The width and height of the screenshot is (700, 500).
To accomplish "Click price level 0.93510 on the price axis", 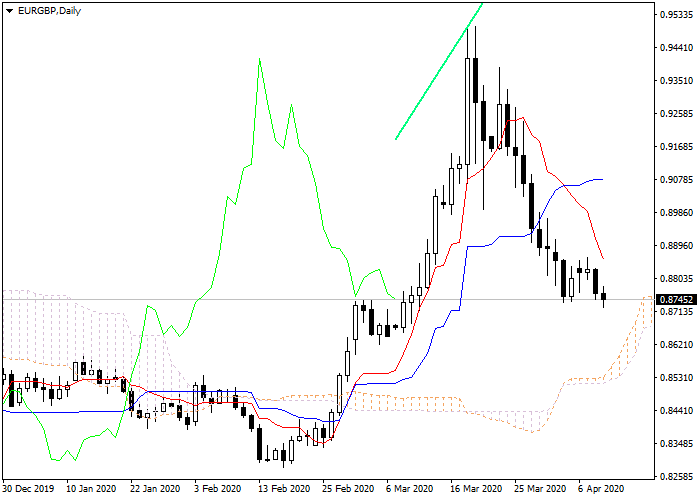I will coord(676,81).
